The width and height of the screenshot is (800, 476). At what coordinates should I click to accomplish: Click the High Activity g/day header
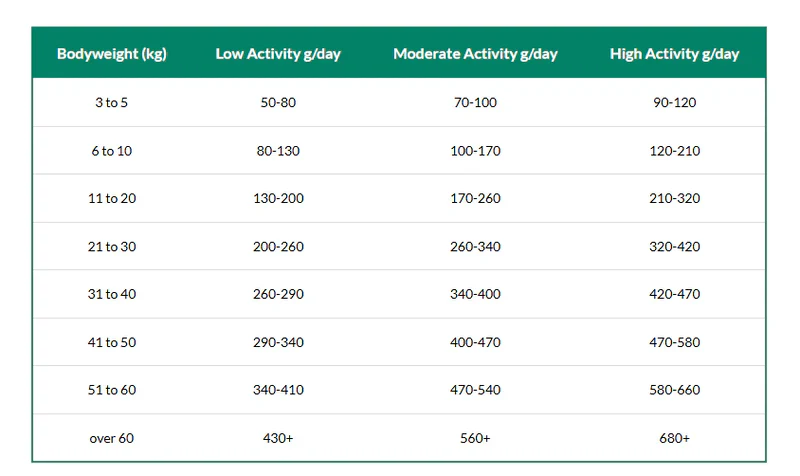674,54
